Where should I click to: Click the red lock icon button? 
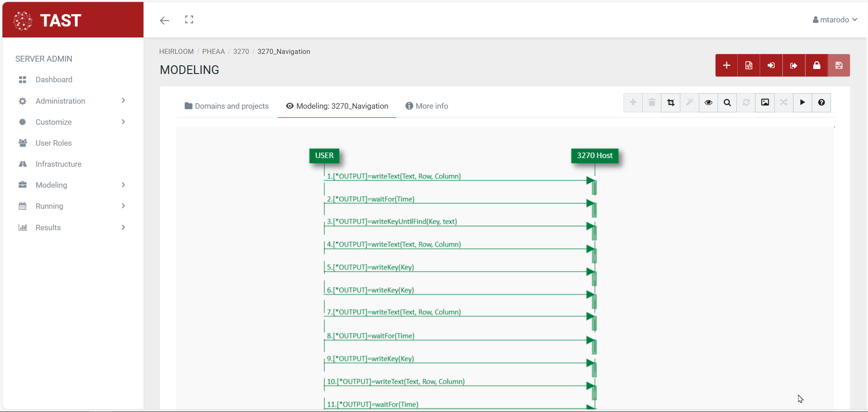pyautogui.click(x=816, y=65)
